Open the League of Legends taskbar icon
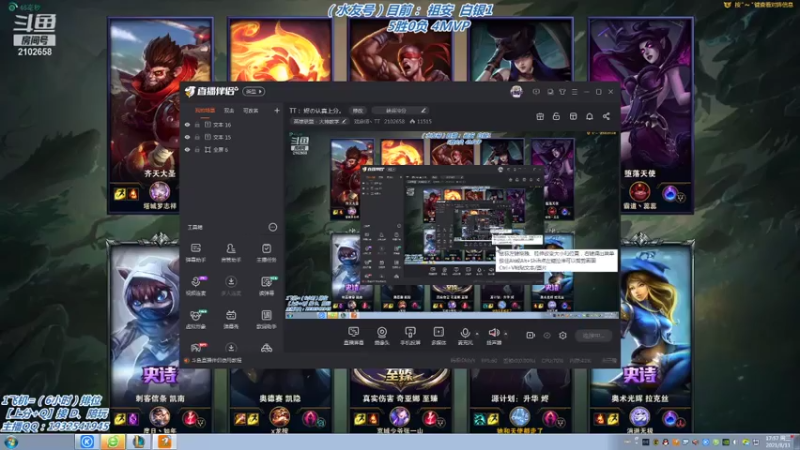 (138, 442)
